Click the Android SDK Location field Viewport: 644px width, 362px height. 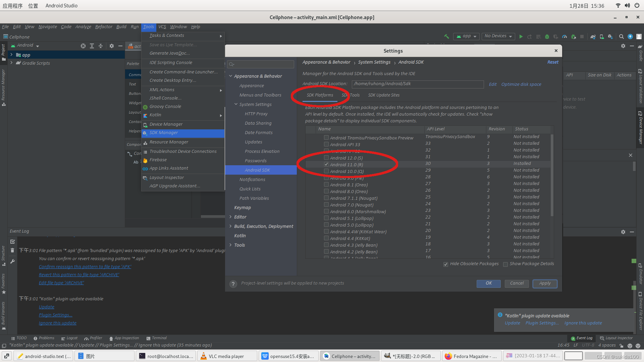[x=418, y=84]
